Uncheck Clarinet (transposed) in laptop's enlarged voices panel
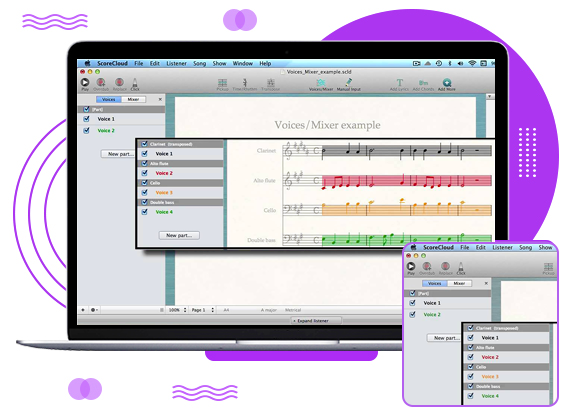The height and width of the screenshot is (415, 570). tap(144, 144)
